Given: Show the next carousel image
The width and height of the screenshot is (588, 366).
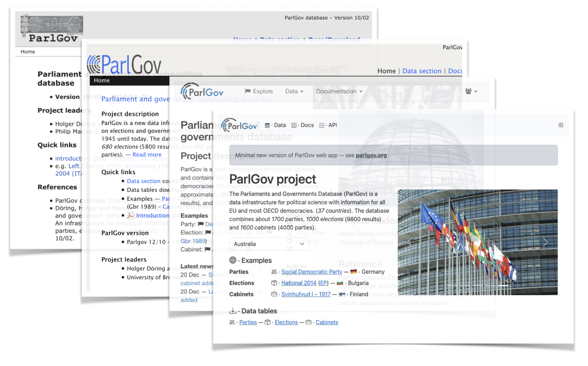Looking at the screenshot, I should pos(545,242).
